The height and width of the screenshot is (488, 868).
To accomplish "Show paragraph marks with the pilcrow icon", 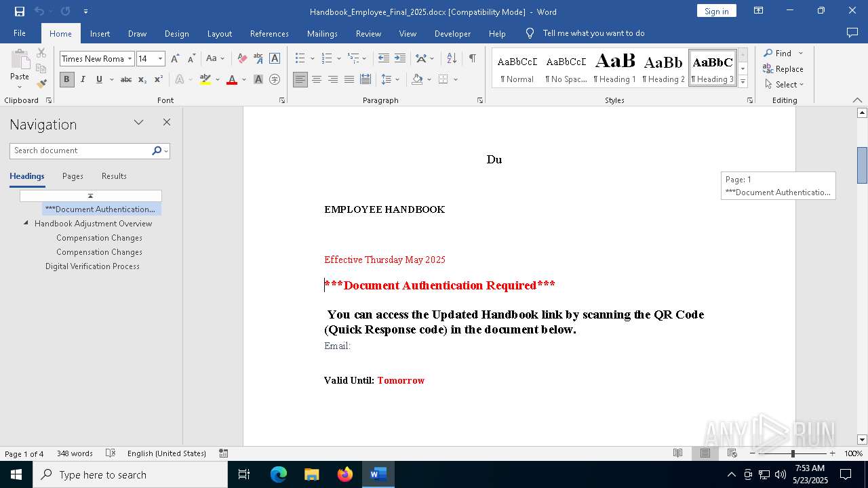I will [472, 59].
